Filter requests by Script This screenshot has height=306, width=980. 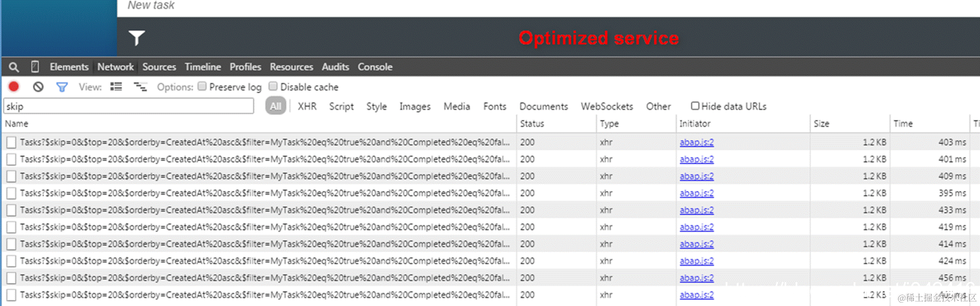click(341, 107)
